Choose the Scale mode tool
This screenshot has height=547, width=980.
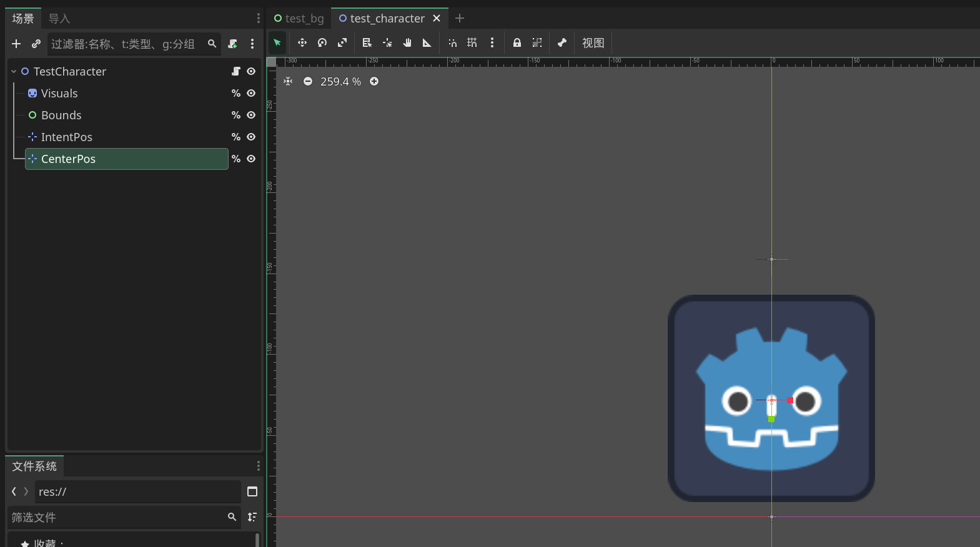click(342, 42)
